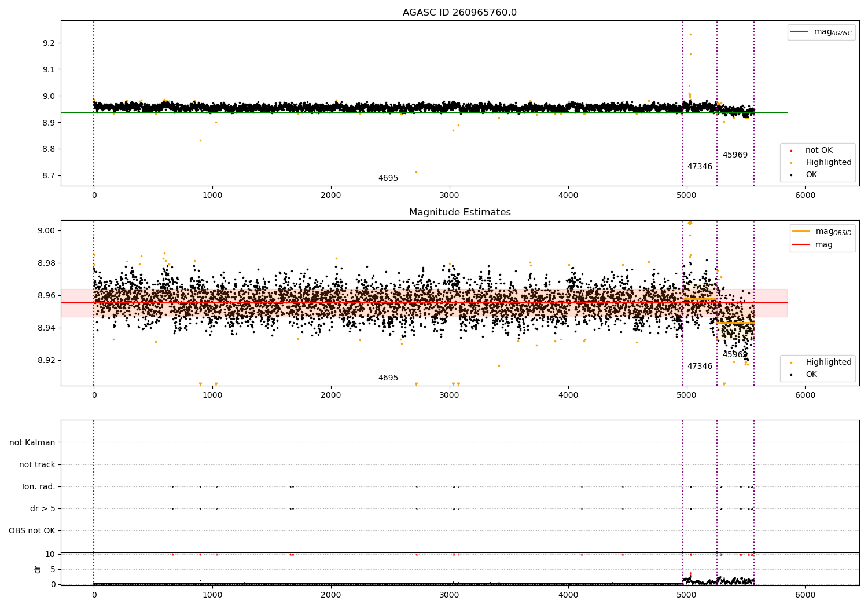Click x-axis tick 4000 under Magnitude Estimates plot
This screenshot has height=608, width=868.
[568, 395]
